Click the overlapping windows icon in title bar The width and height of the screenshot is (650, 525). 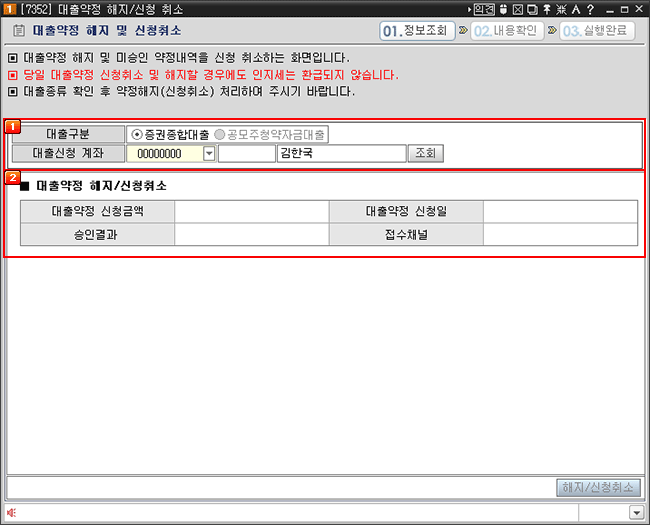pyautogui.click(x=532, y=8)
